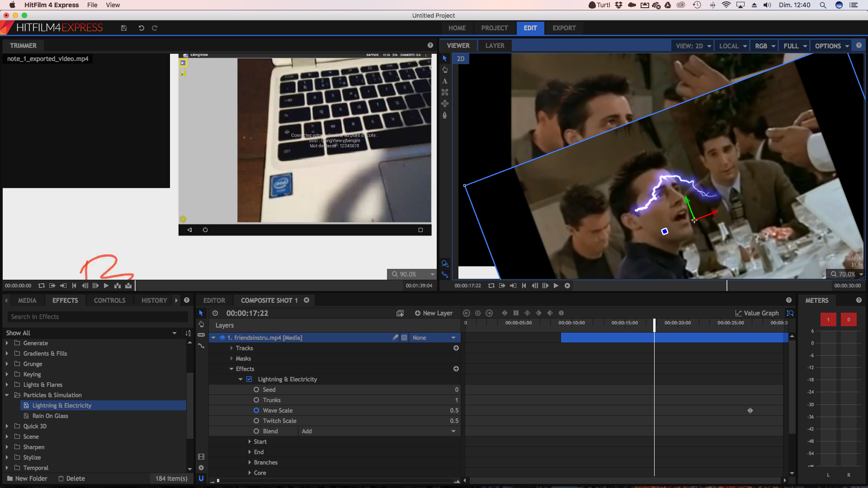Click the Search in Effects field
Image resolution: width=868 pixels, height=488 pixels.
(x=98, y=317)
